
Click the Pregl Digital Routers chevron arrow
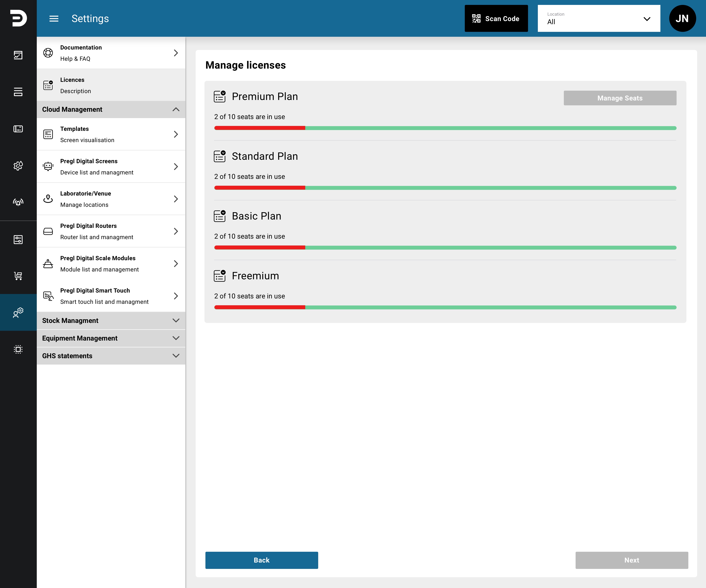click(x=176, y=231)
